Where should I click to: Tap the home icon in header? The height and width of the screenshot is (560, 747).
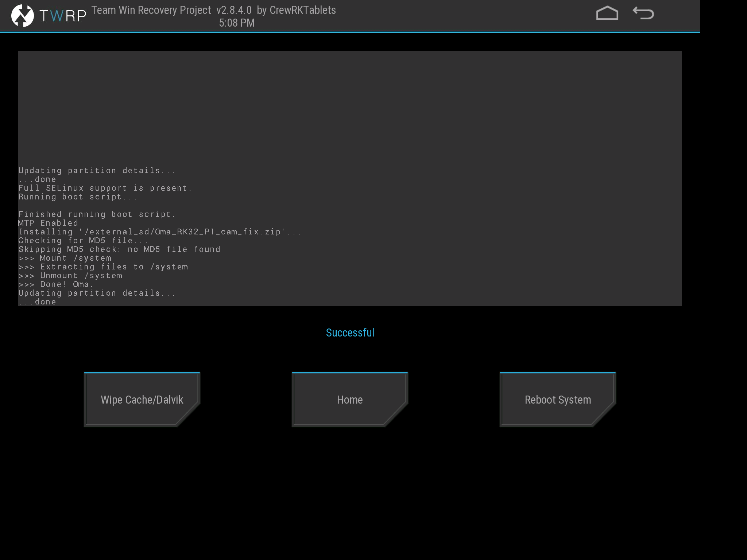click(x=607, y=13)
